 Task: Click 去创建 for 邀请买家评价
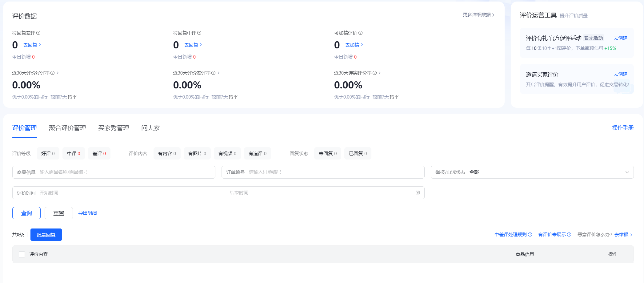click(620, 74)
